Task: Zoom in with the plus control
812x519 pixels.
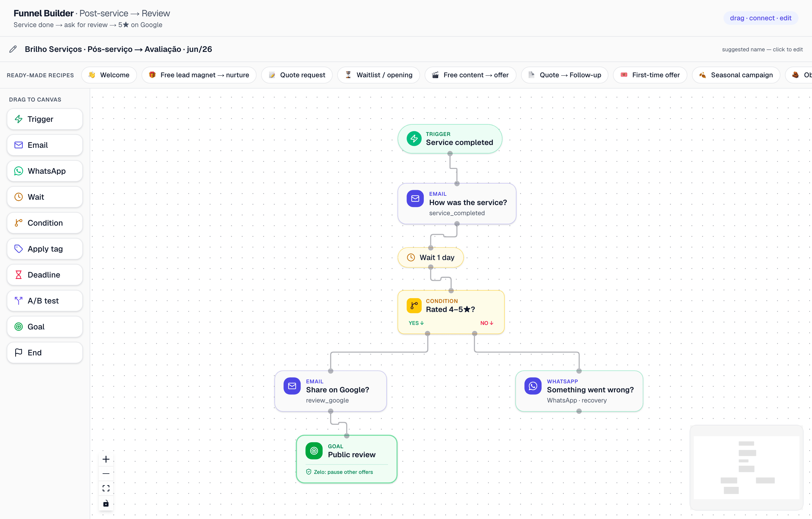Action: point(106,459)
